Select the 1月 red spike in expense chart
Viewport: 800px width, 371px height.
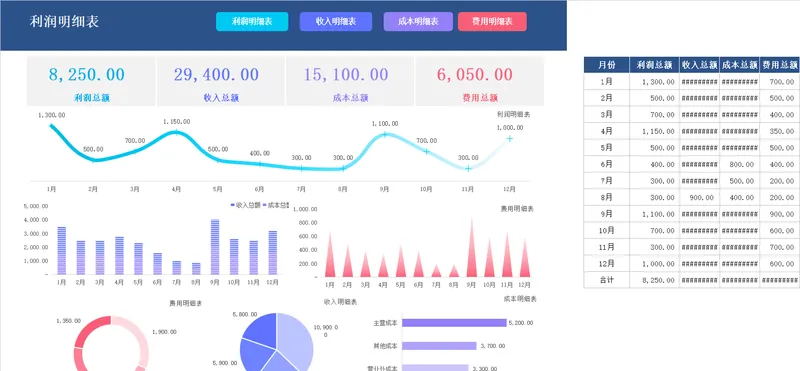click(330, 255)
